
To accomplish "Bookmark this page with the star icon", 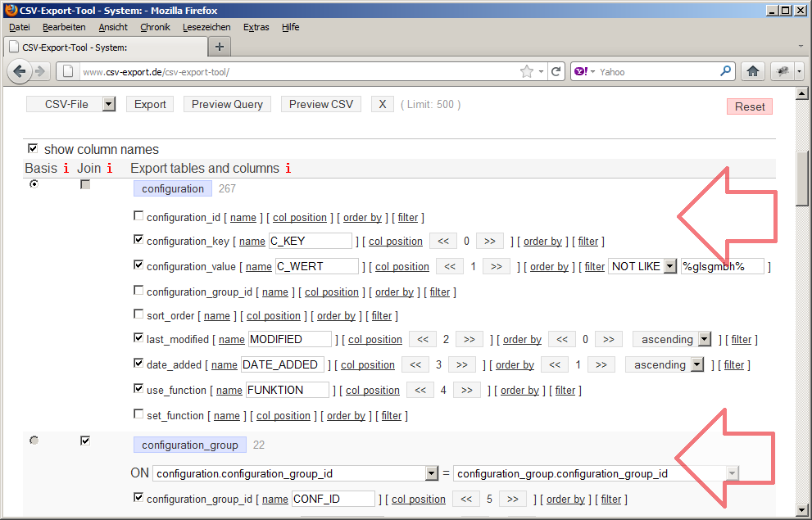I will click(x=527, y=71).
